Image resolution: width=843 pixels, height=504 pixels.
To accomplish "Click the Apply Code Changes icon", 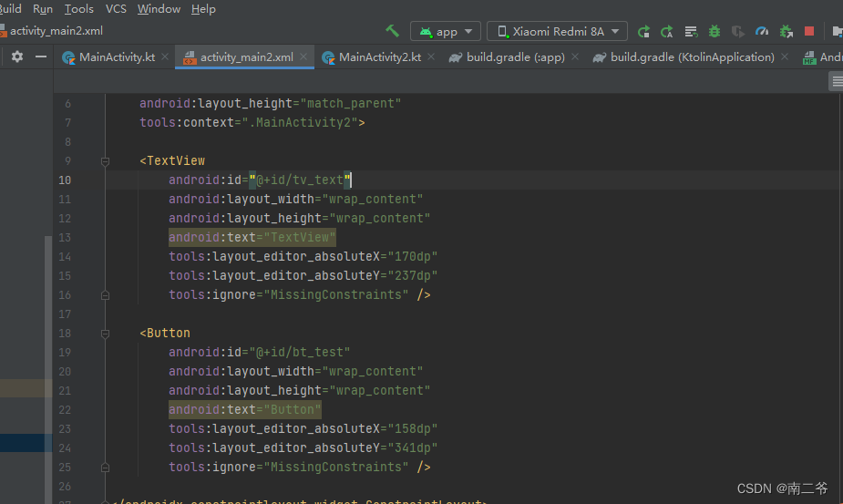I will pos(691,32).
